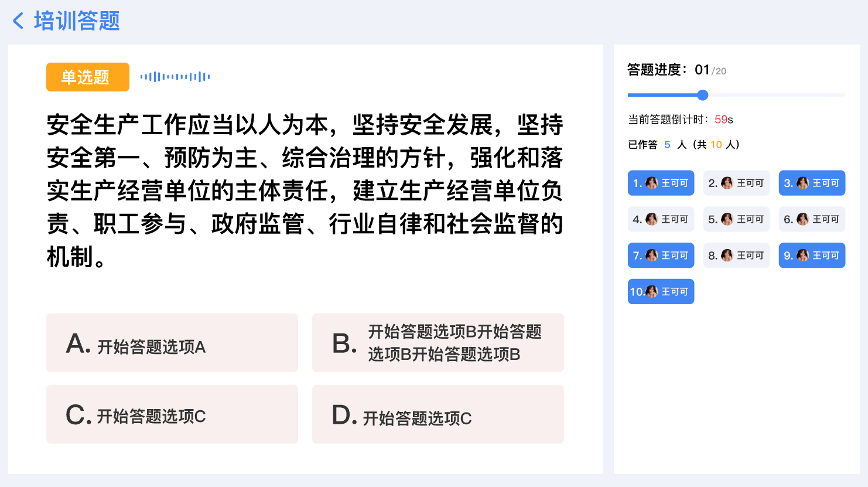
Task: Click the 培训答题 page title
Action: coord(77,21)
